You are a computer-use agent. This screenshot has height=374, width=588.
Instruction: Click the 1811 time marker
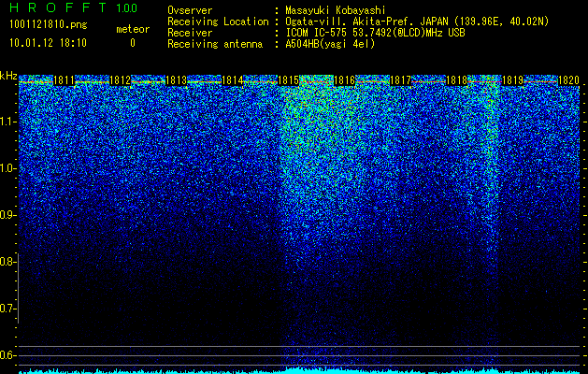pyautogui.click(x=65, y=79)
